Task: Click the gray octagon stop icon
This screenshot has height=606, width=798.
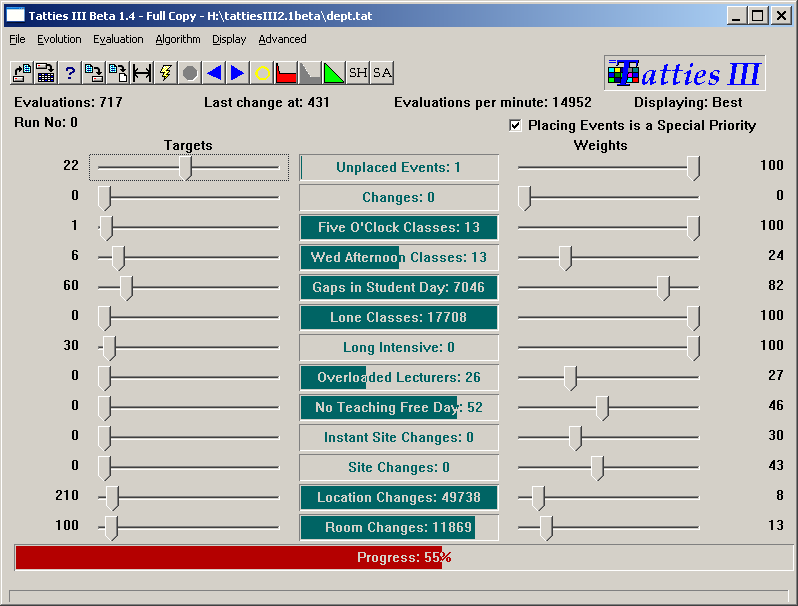Action: pyautogui.click(x=190, y=73)
